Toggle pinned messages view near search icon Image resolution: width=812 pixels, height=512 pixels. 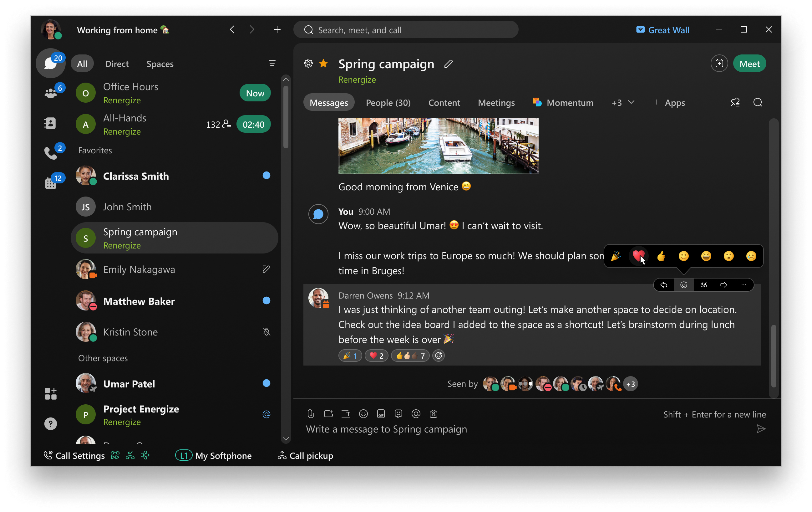coord(735,102)
